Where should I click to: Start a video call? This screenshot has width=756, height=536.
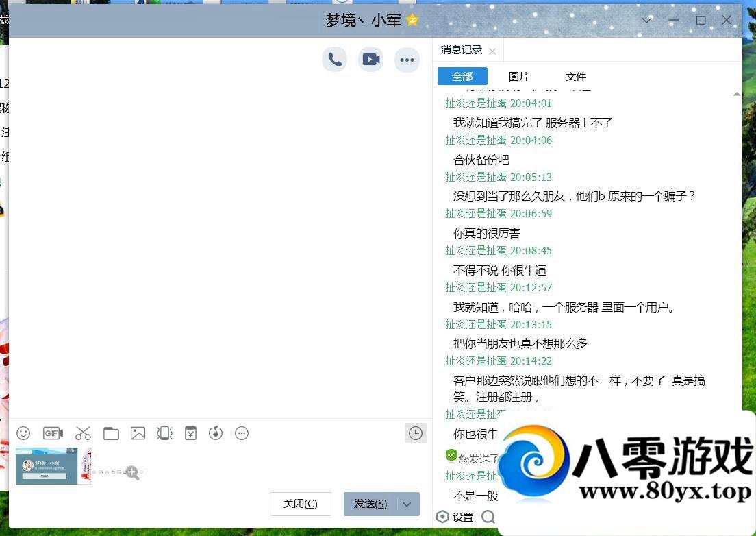point(370,60)
